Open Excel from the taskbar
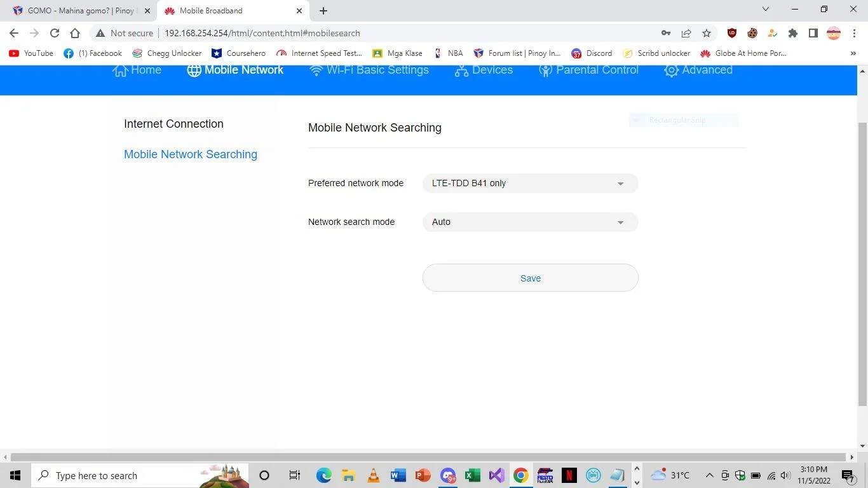Image resolution: width=868 pixels, height=488 pixels. tap(472, 475)
